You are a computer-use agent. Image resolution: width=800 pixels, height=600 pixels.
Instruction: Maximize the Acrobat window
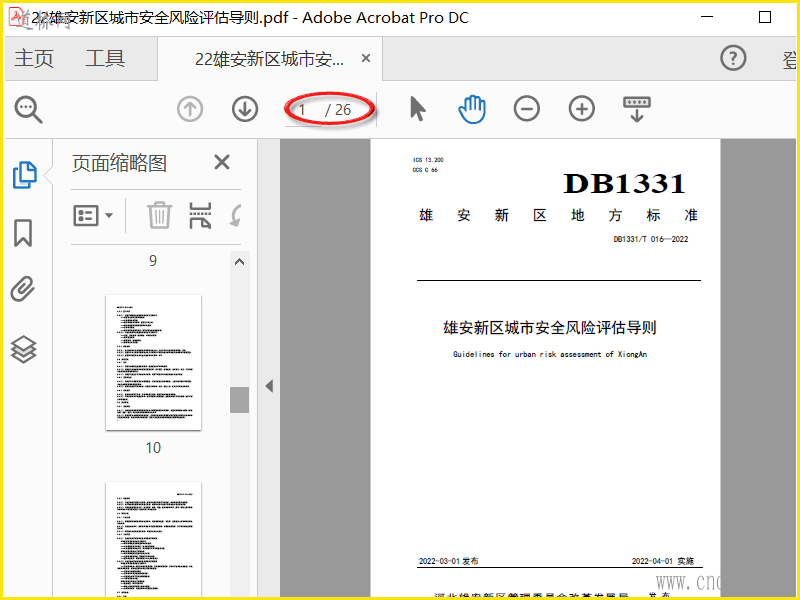pos(765,17)
